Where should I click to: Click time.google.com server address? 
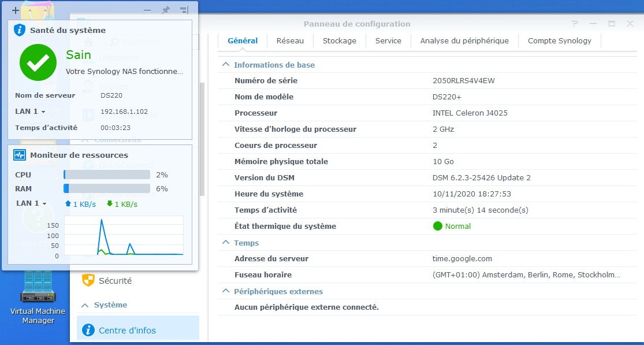point(463,259)
